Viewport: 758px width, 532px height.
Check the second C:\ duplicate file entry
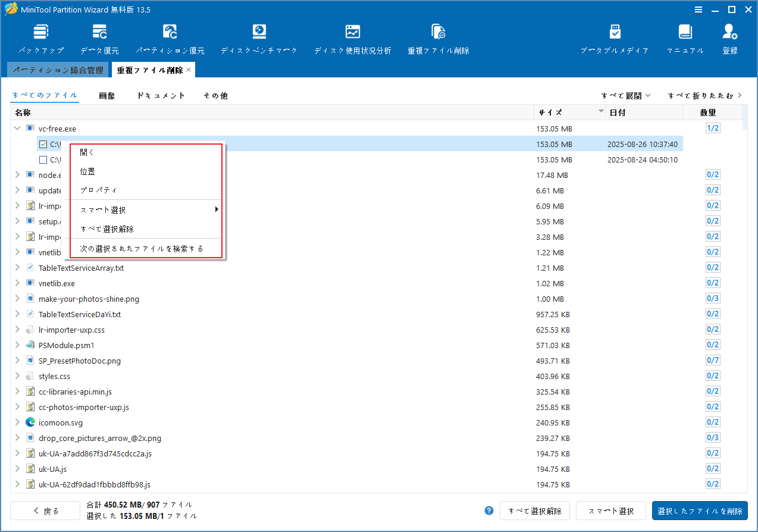click(x=43, y=159)
